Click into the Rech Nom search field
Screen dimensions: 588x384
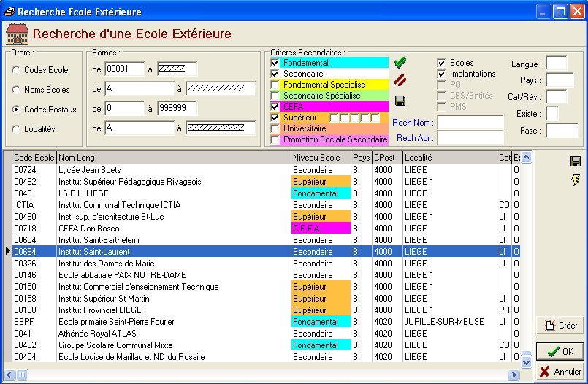click(470, 123)
